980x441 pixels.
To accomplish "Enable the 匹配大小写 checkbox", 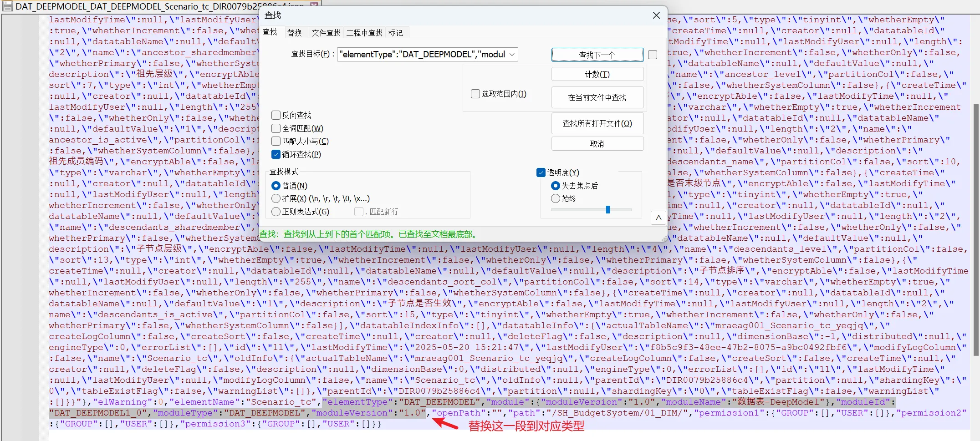I will [x=276, y=142].
